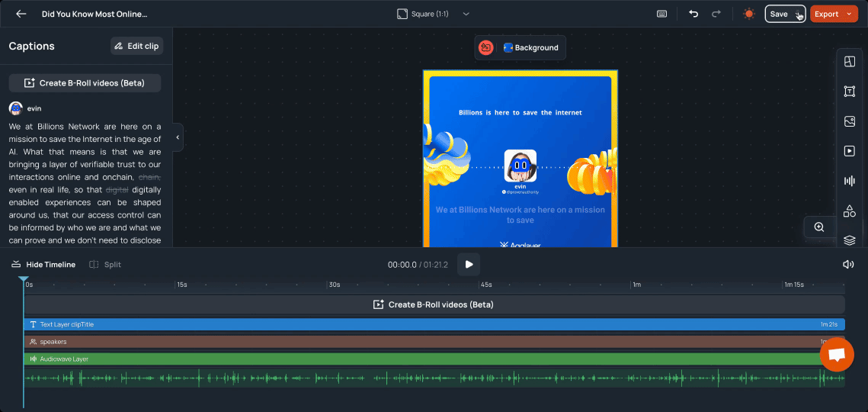The height and width of the screenshot is (412, 868).
Task: Click Create B-Roll videos button in Captions panel
Action: click(x=85, y=83)
